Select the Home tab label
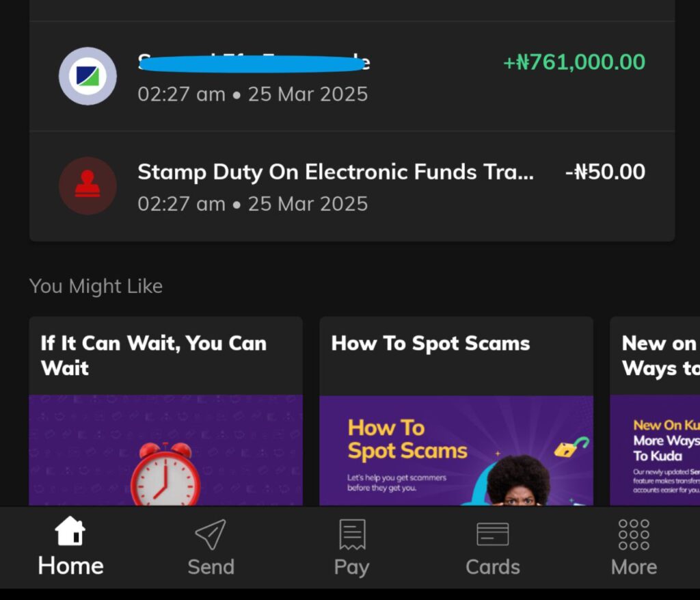This screenshot has width=700, height=600. coord(70,566)
